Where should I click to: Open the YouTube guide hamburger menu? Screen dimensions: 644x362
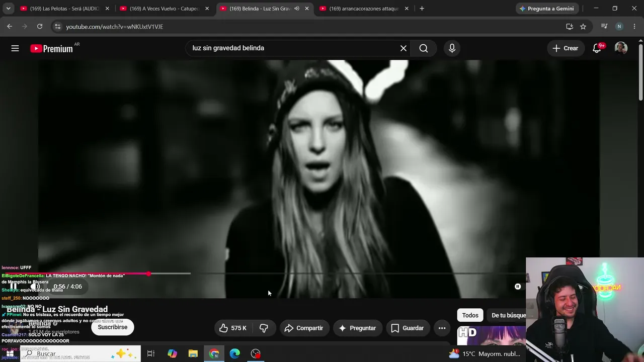coord(15,48)
